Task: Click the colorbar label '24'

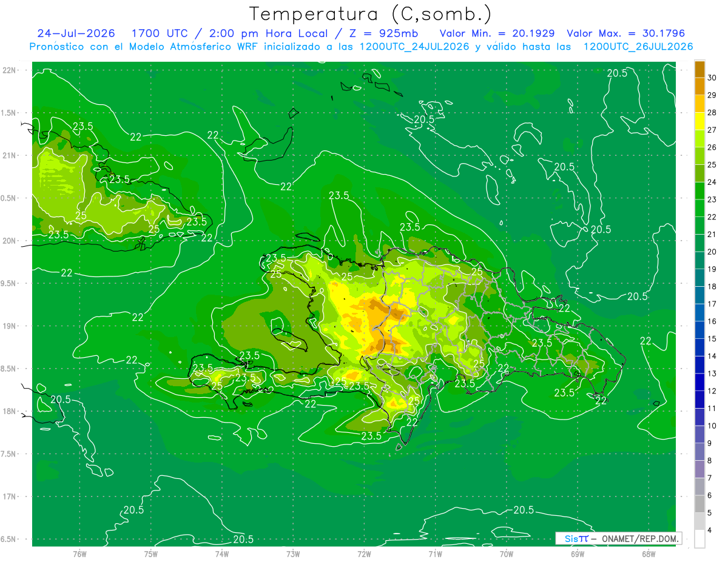Action: (712, 182)
